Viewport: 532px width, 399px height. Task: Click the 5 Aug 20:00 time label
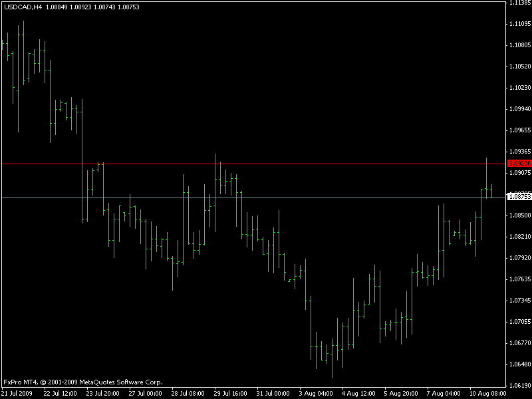(x=401, y=394)
